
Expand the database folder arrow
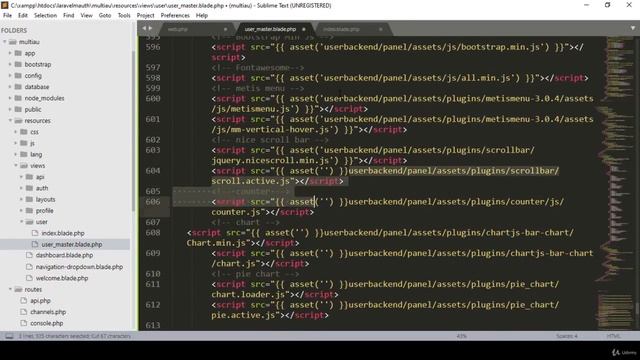pyautogui.click(x=10, y=87)
